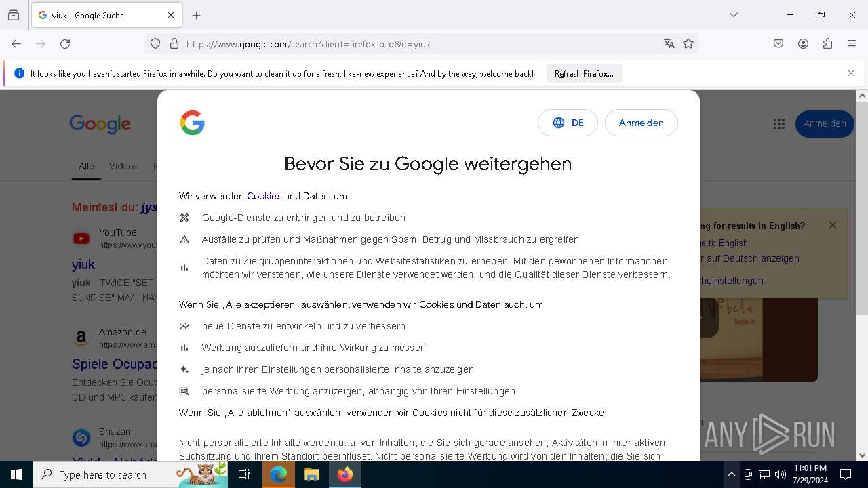The width and height of the screenshot is (868, 488).
Task: Click the Amazon.de result favicon
Action: pos(81,338)
